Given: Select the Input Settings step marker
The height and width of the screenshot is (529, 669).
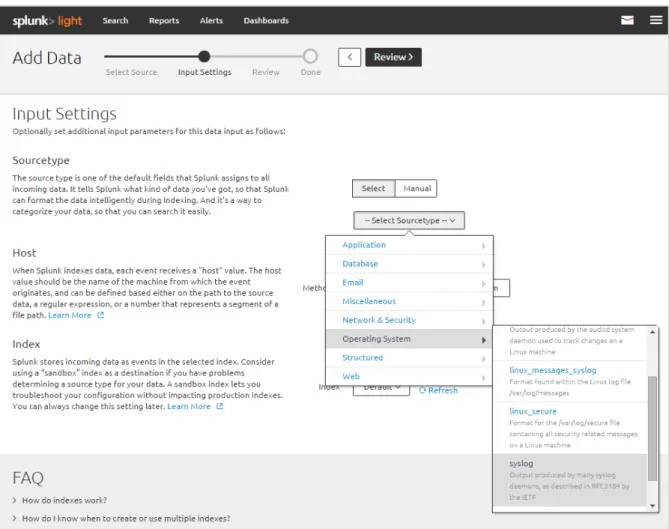Looking at the screenshot, I should (x=204, y=56).
